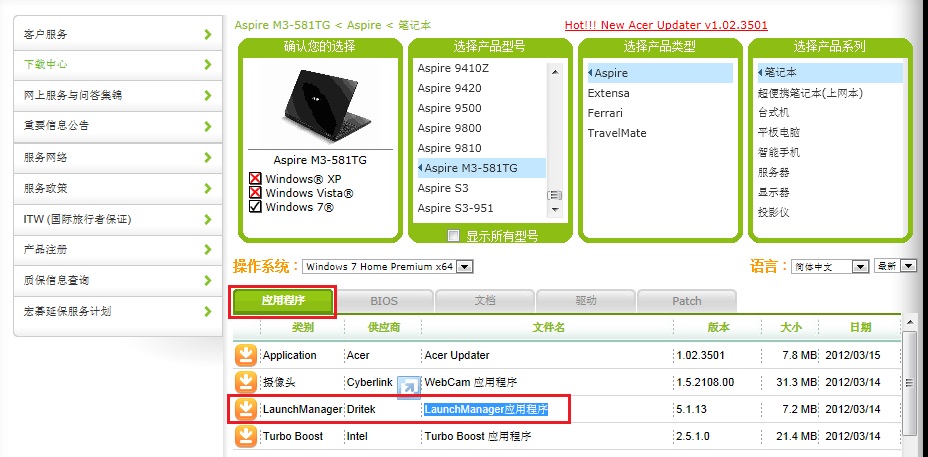The image size is (928, 457).
Task: Click the arrow beside ITW (国际旅行者保证)
Action: click(208, 219)
